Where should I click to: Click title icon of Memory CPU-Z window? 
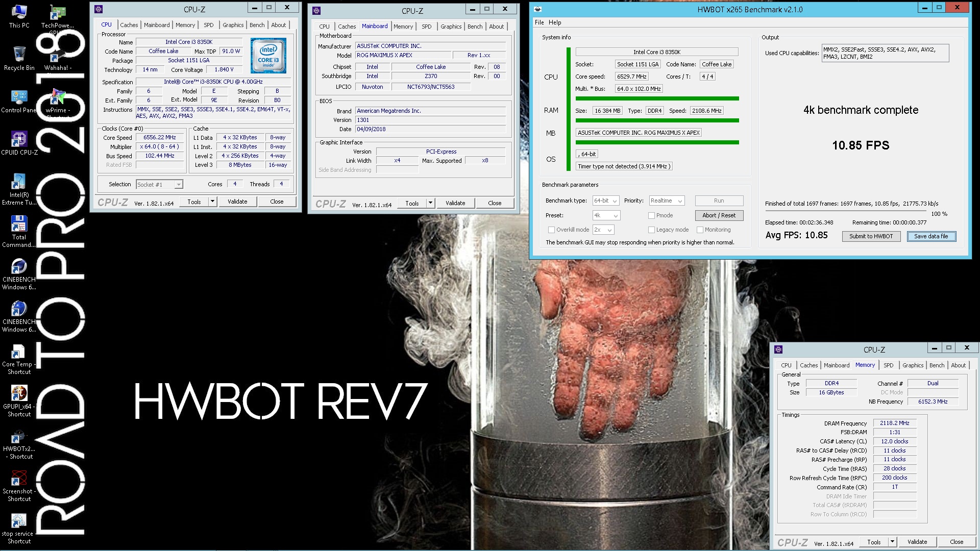click(778, 349)
